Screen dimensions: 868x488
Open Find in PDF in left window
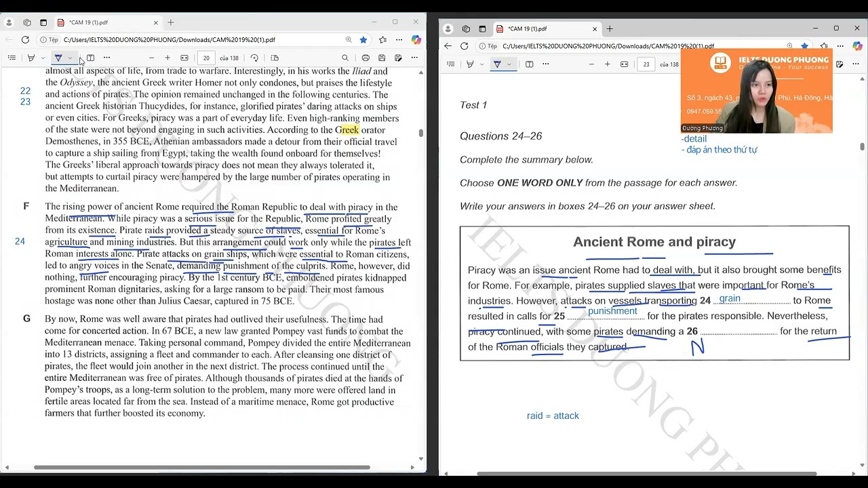pos(345,58)
